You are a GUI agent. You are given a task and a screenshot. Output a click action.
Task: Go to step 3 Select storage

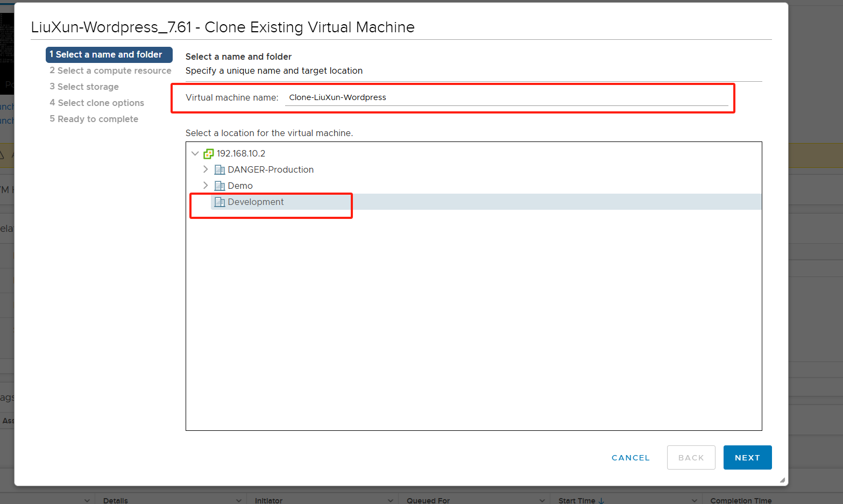pos(84,87)
